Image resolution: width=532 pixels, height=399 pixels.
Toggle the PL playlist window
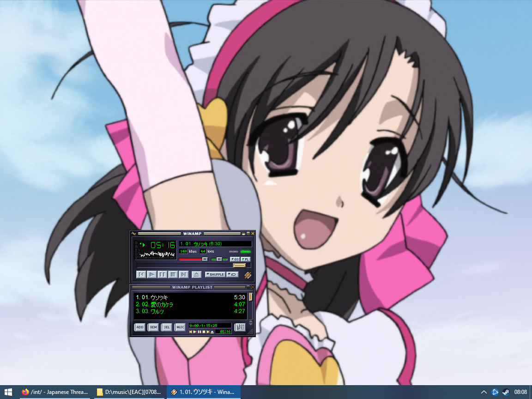(x=246, y=259)
